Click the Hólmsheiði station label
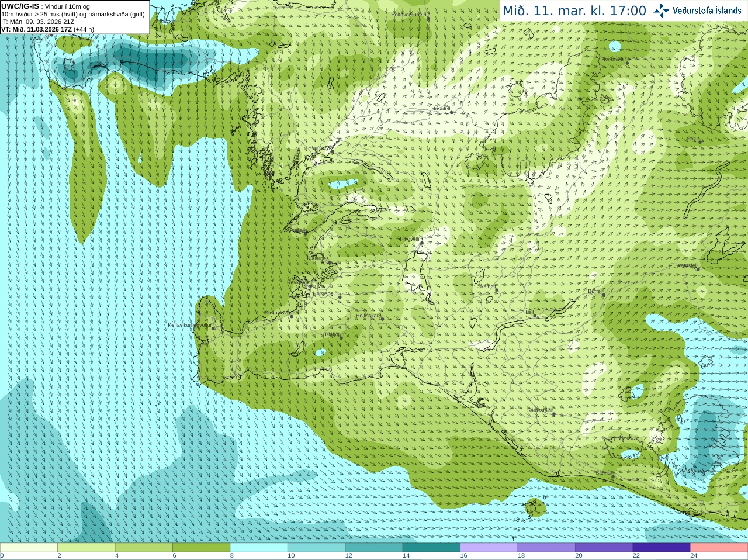 tap(325, 293)
